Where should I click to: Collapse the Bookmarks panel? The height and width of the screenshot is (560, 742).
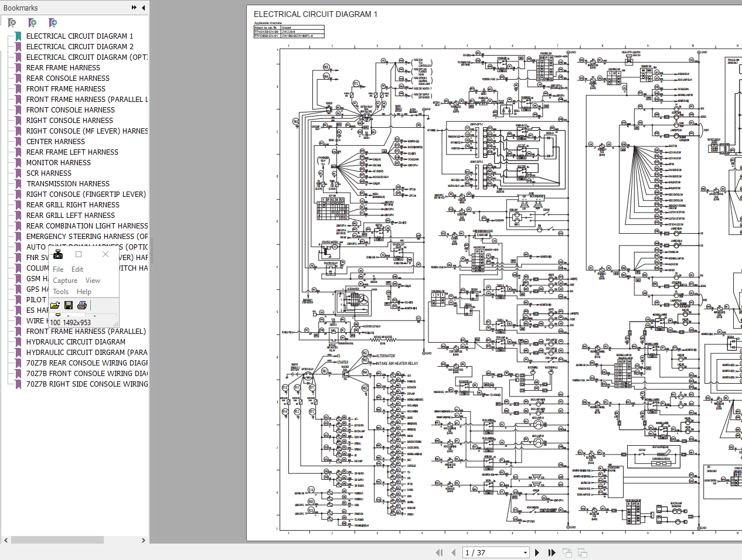(x=143, y=8)
